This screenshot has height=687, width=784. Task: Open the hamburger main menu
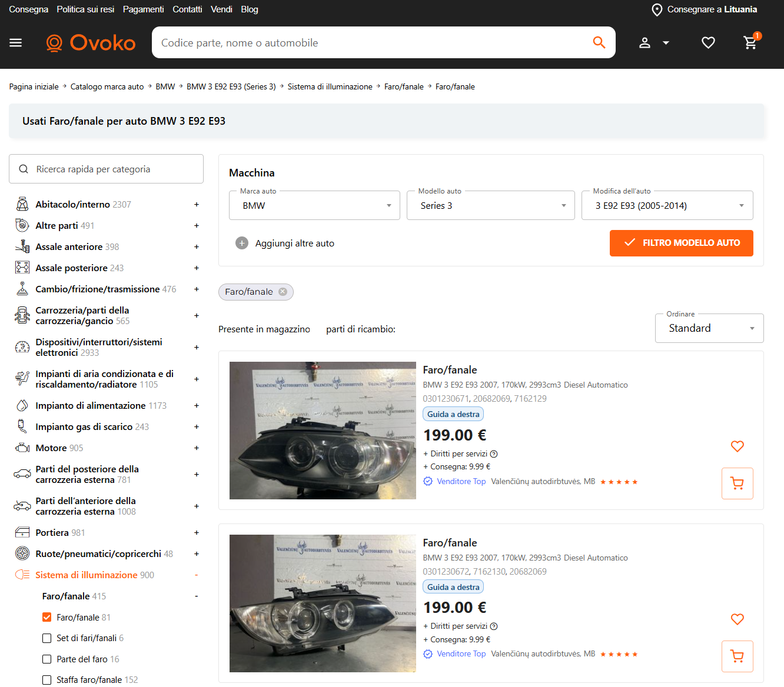pos(16,43)
